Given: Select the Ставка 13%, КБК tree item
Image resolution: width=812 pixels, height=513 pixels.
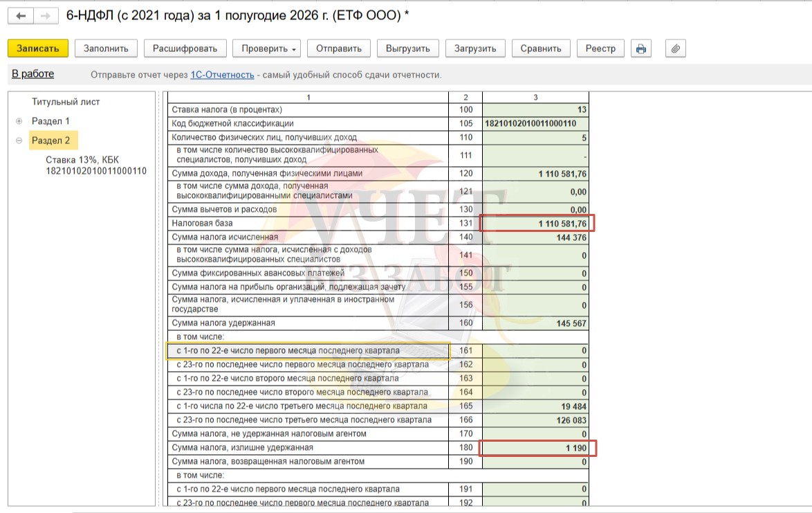Looking at the screenshot, I should 96,165.
